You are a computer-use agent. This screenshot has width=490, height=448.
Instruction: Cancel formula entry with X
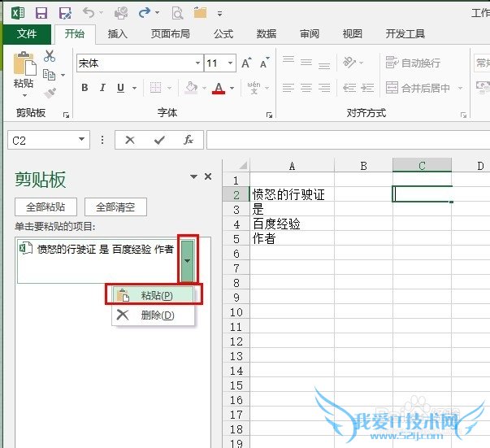(130, 140)
